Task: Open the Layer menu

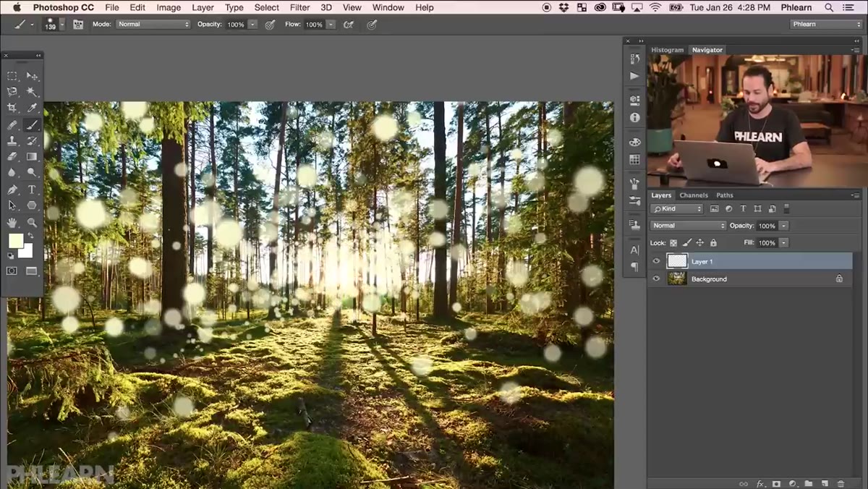Action: (x=203, y=7)
